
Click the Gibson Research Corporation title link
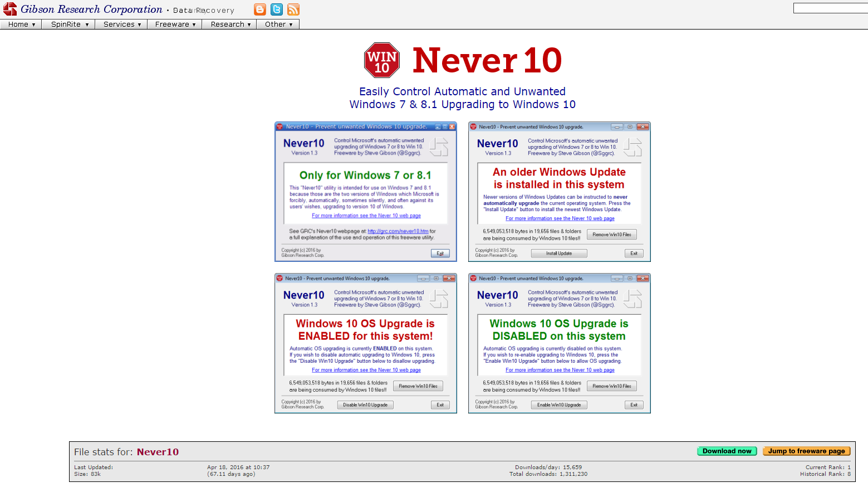(x=91, y=9)
